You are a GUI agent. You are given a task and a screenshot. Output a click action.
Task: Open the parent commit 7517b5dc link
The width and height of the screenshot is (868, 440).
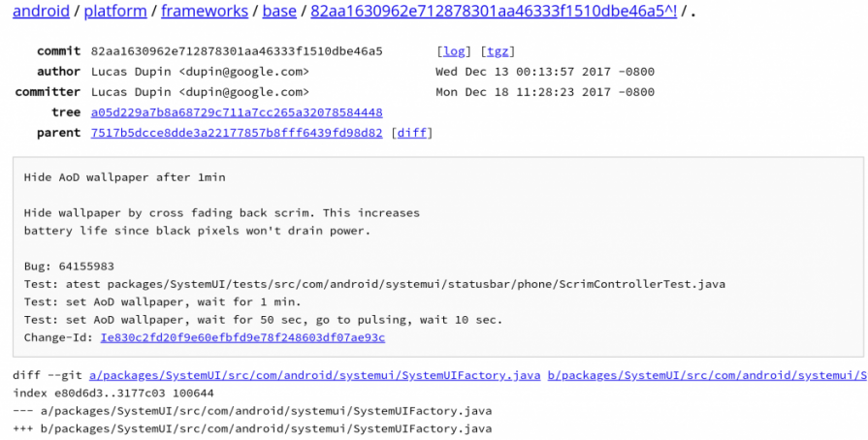[x=237, y=133]
